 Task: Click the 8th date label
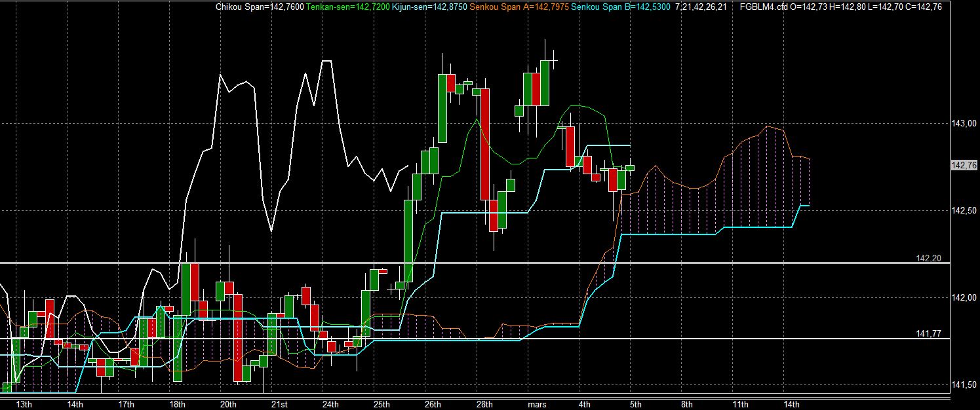coord(687,403)
